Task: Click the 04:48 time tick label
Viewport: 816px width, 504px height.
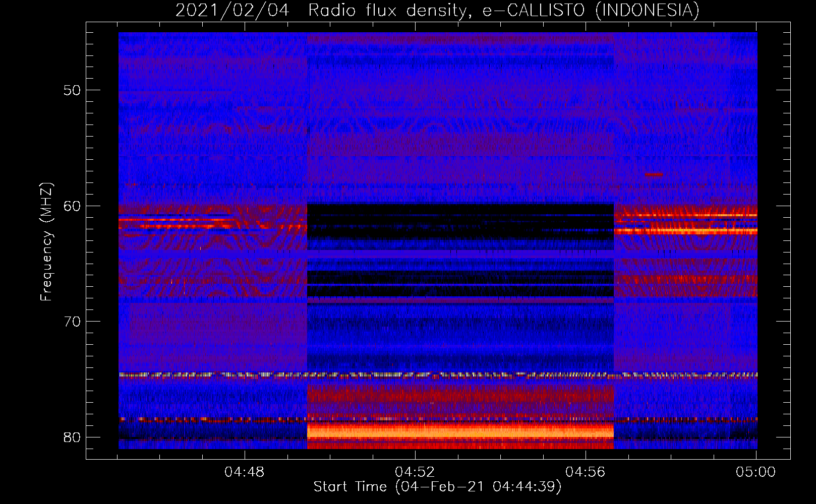Action: point(245,472)
